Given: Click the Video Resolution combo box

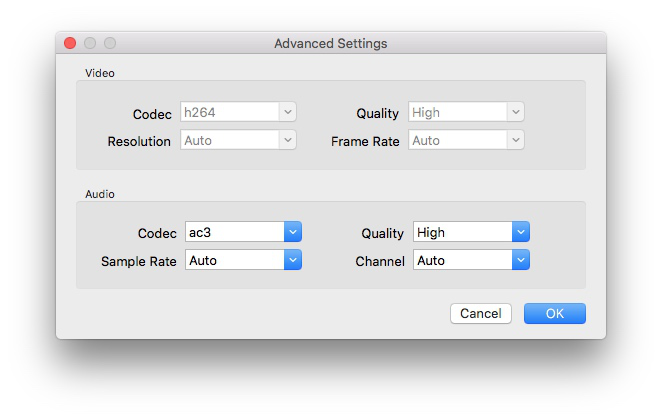Looking at the screenshot, I should pos(238,141).
